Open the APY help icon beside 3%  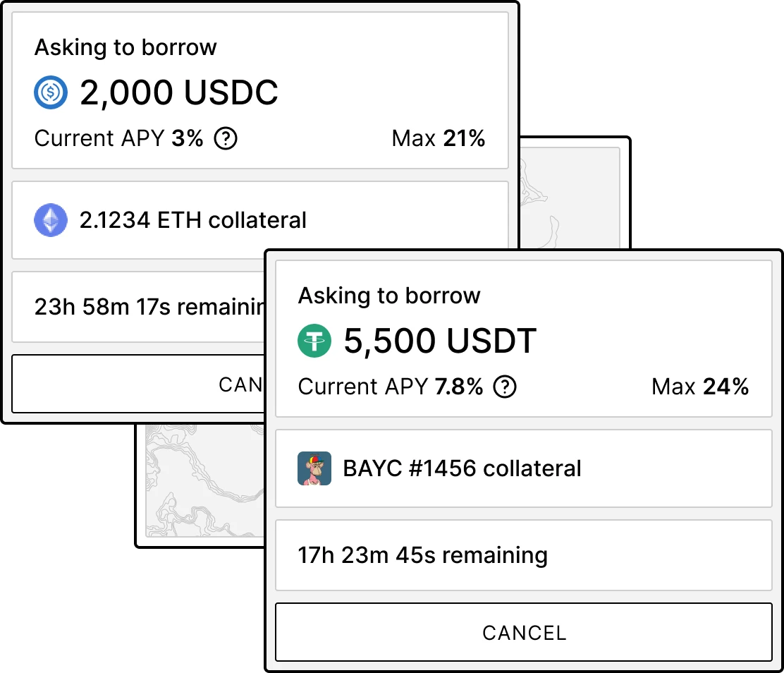click(x=226, y=138)
